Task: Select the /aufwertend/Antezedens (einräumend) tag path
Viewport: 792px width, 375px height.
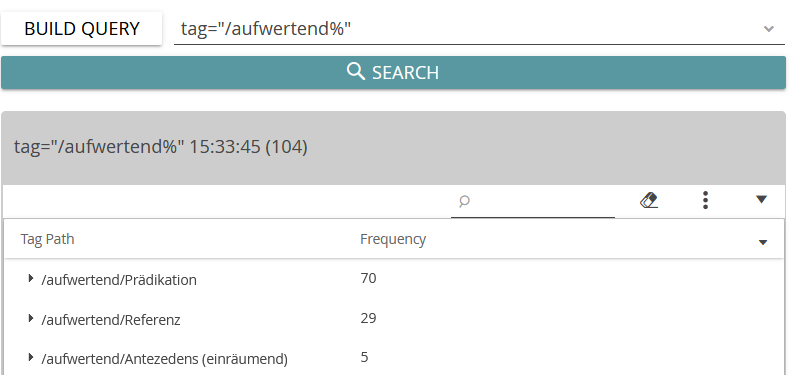Action: [x=165, y=359]
